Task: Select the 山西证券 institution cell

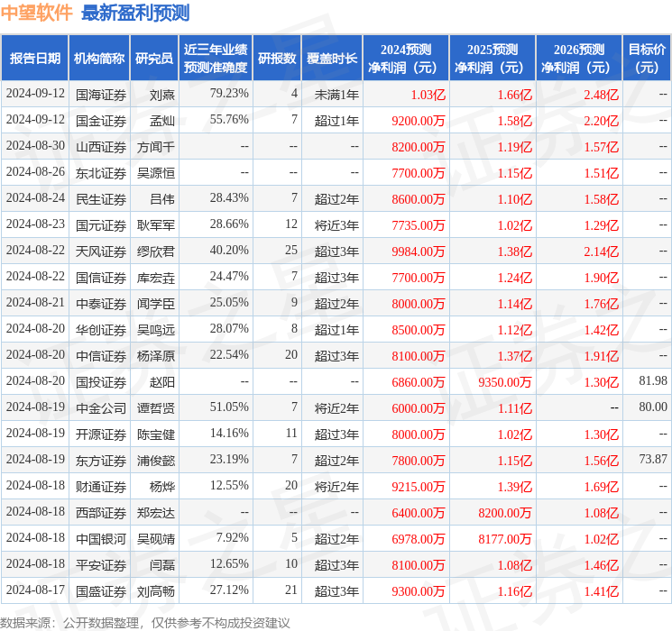Action: coord(101,147)
